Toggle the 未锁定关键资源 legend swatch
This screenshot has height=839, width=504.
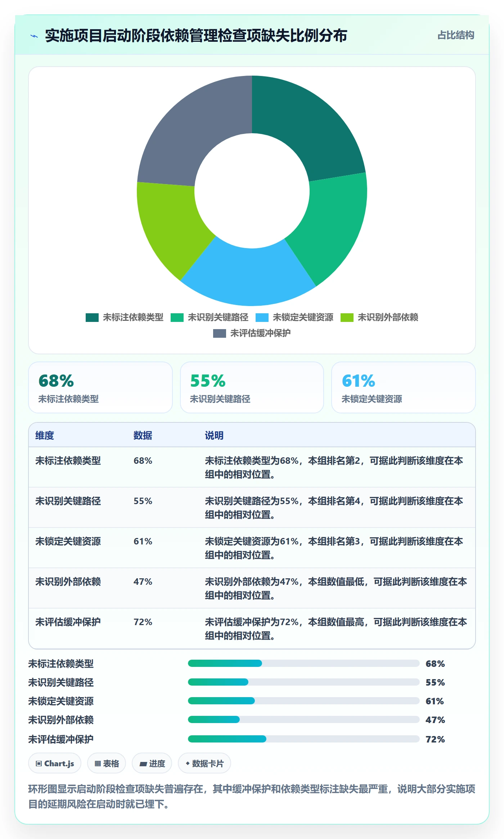pyautogui.click(x=262, y=318)
